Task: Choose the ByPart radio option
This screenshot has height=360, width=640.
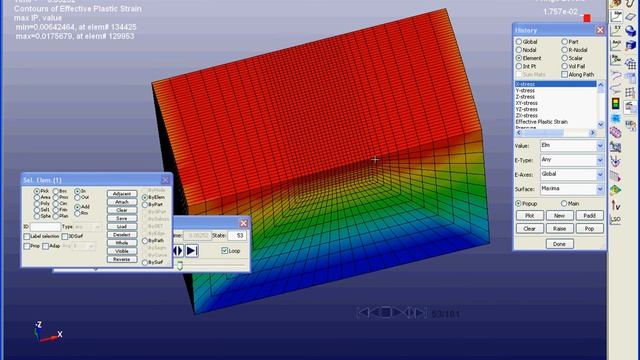Action: tap(145, 204)
